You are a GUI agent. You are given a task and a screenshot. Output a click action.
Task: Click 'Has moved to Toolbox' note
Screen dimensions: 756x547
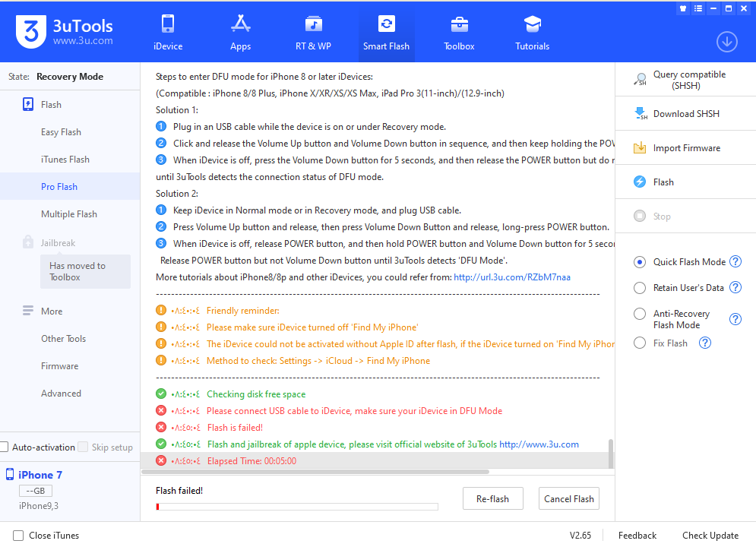point(85,271)
